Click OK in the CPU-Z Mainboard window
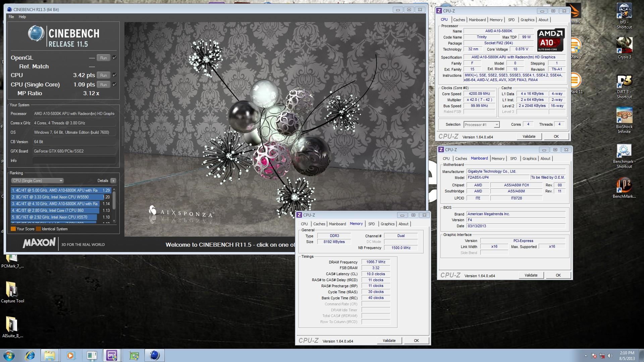644x362 pixels. pos(558,275)
